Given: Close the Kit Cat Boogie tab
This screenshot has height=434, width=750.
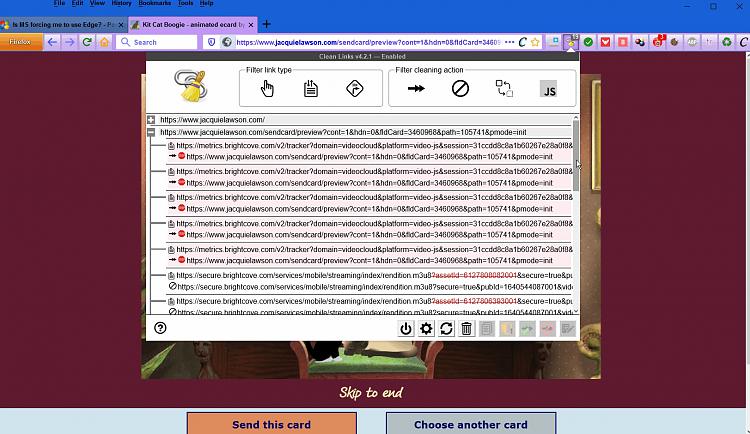Looking at the screenshot, I should tap(251, 24).
